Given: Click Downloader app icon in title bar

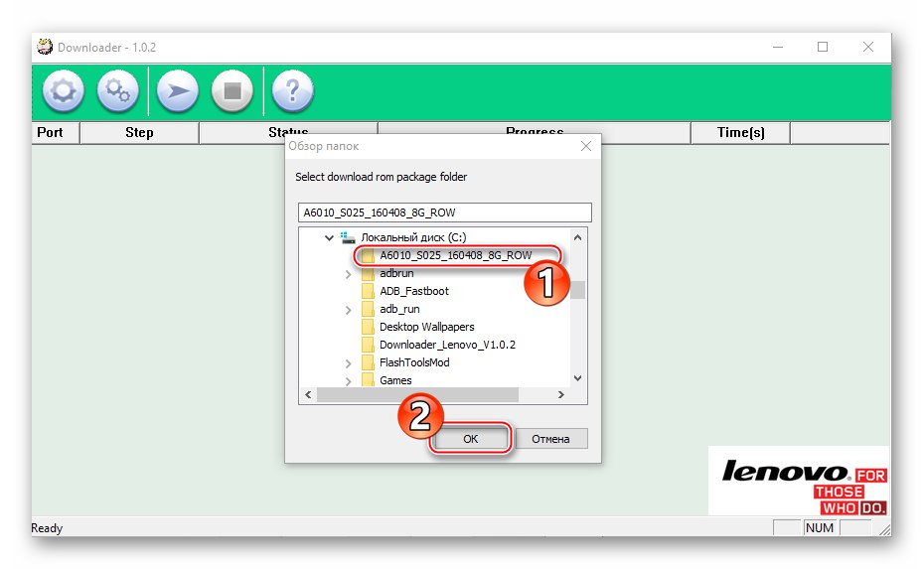Looking at the screenshot, I should pyautogui.click(x=45, y=47).
